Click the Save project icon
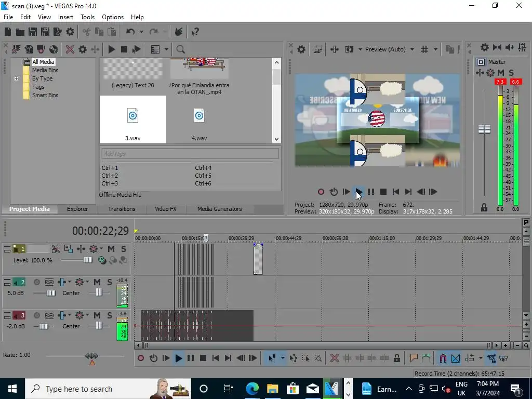Image resolution: width=532 pixels, height=399 pixels. click(33, 32)
